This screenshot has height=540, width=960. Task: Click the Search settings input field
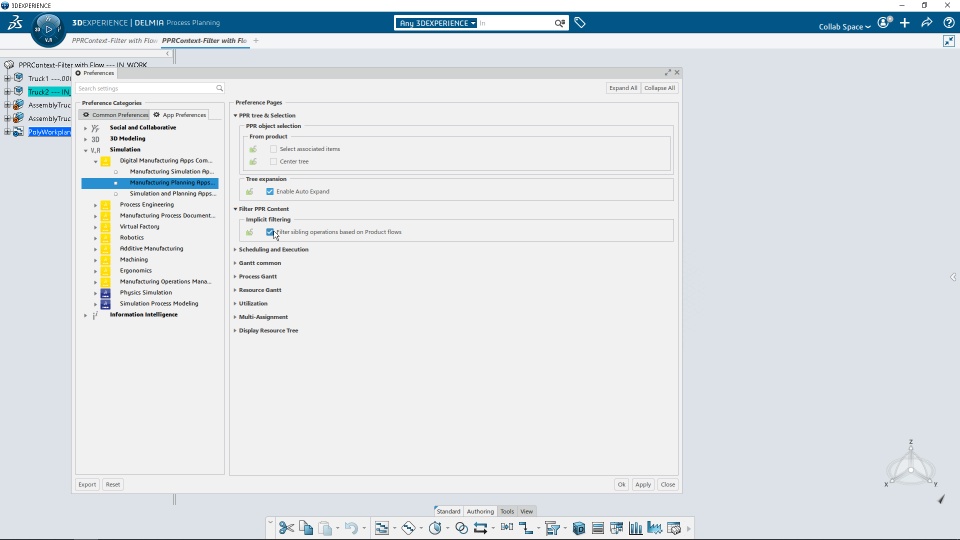pyautogui.click(x=150, y=88)
